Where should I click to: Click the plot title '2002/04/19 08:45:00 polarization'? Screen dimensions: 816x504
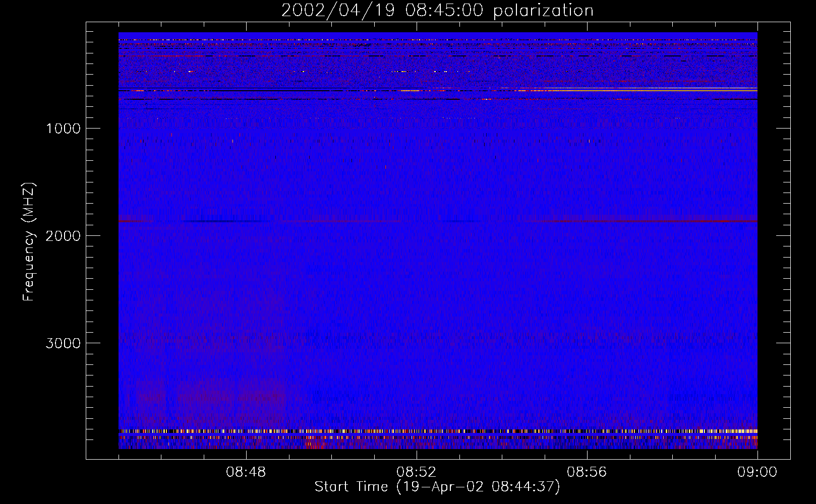coord(437,10)
